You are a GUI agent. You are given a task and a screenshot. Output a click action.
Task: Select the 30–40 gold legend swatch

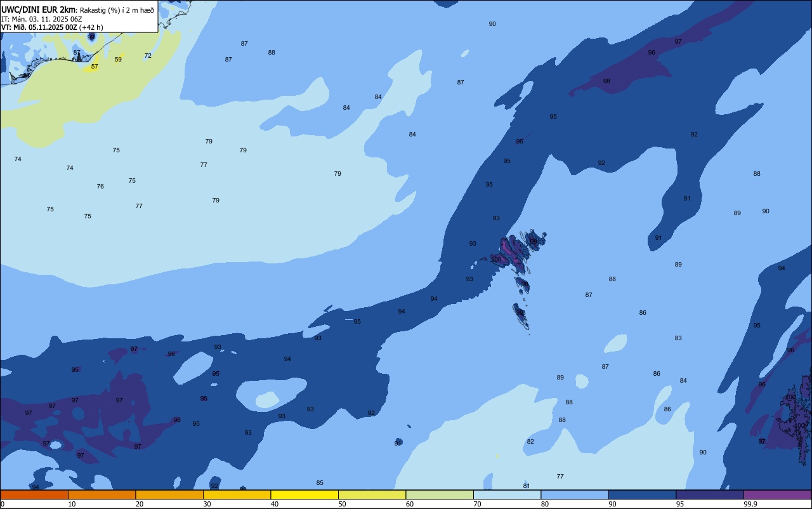pyautogui.click(x=237, y=494)
